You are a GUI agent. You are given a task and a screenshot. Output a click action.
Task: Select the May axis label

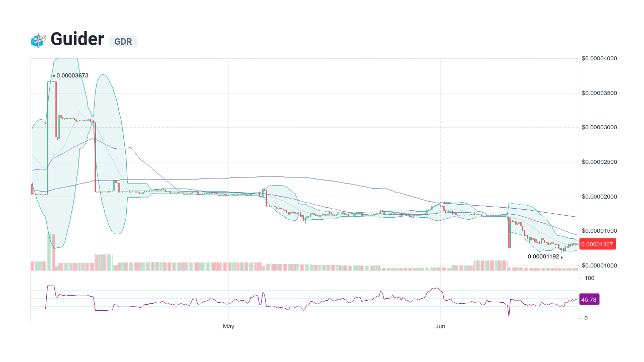(x=228, y=326)
